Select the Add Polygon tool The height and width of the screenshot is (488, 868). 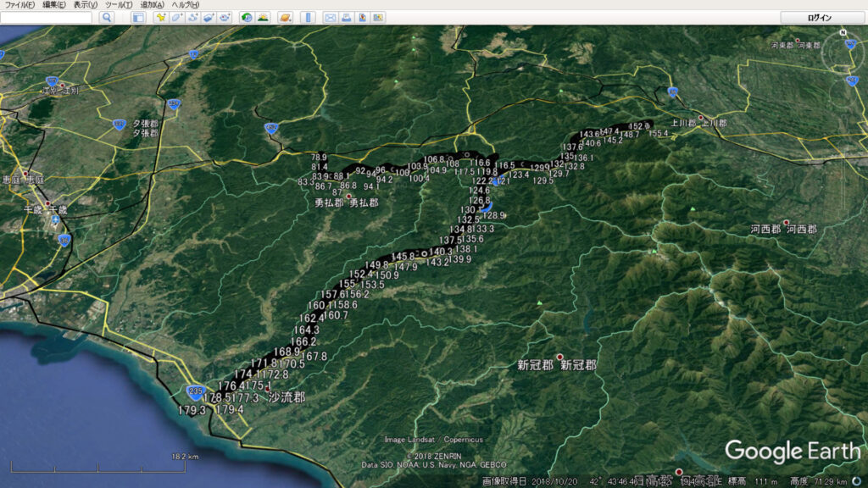(176, 17)
